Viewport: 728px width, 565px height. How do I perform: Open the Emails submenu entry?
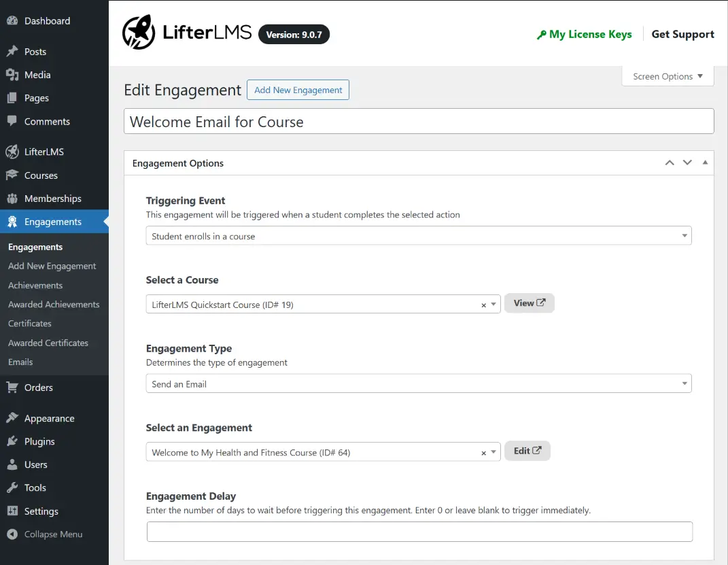pos(20,362)
